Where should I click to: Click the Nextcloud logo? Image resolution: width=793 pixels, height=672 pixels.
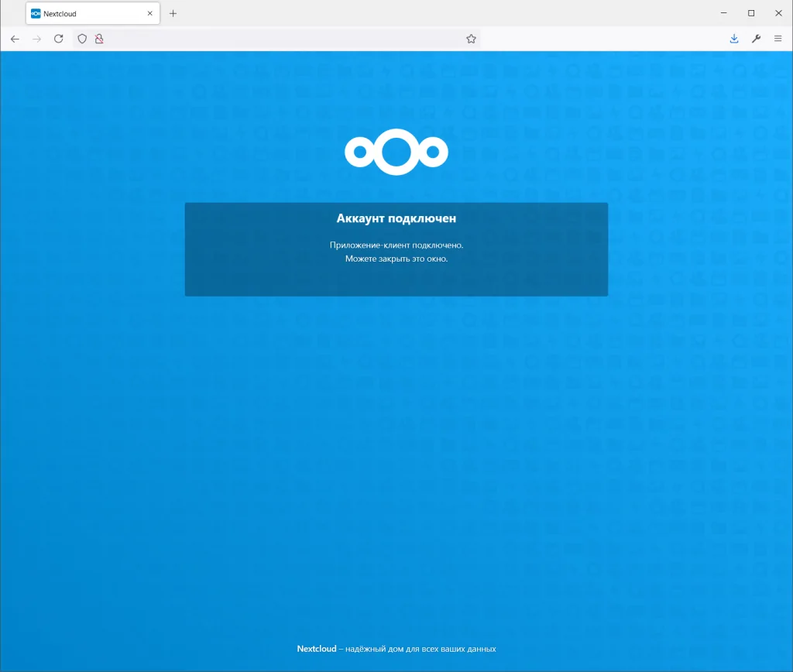click(396, 152)
